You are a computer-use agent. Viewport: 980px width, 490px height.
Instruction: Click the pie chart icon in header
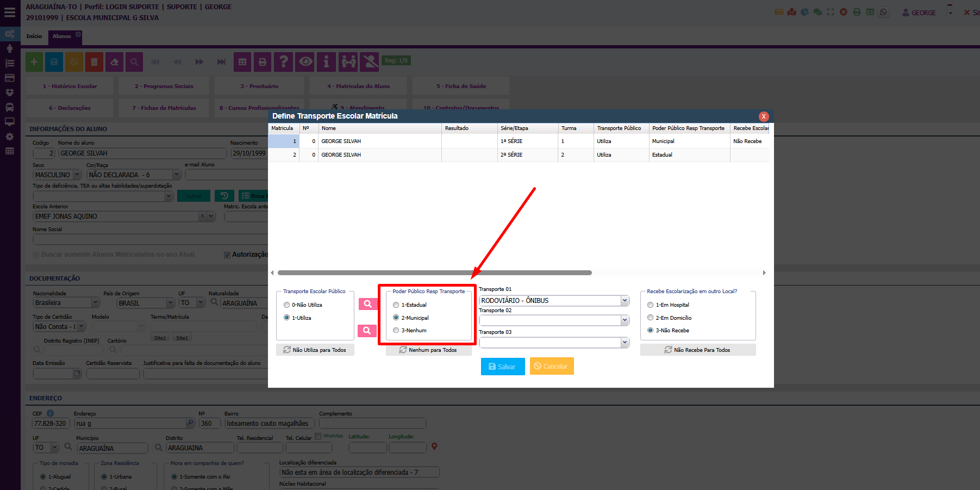tap(804, 12)
